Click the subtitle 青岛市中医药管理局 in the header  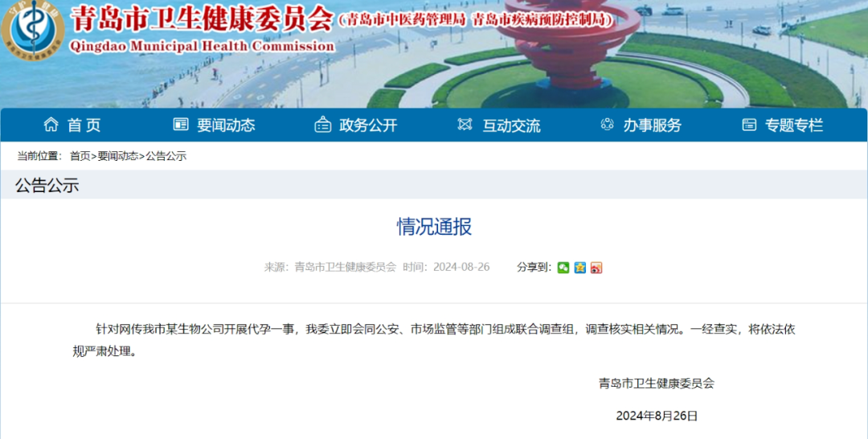[406, 20]
